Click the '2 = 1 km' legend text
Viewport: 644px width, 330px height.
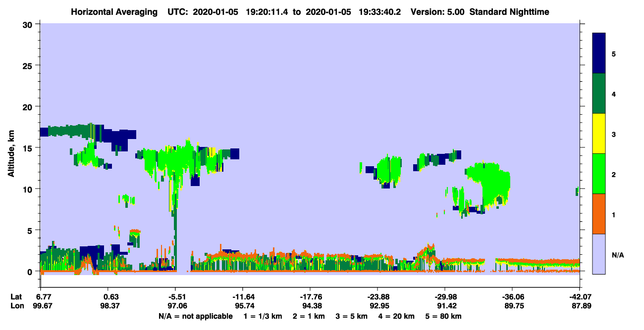[x=309, y=316]
